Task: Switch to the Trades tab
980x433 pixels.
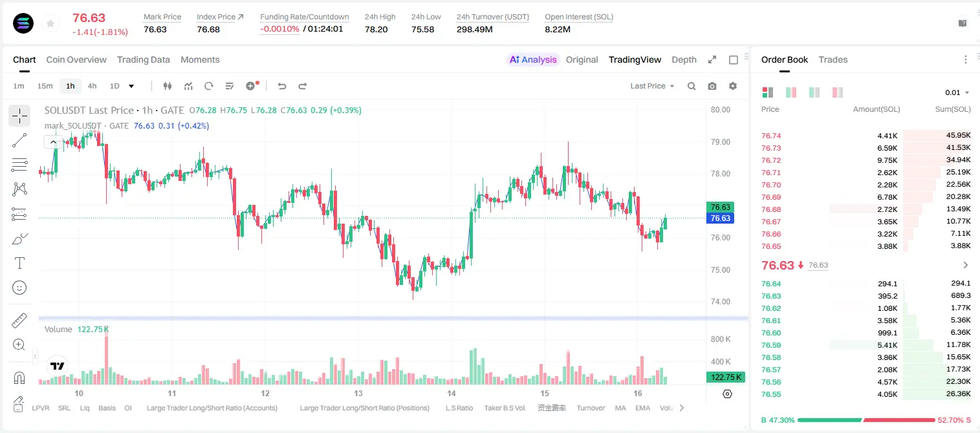Action: 833,59
